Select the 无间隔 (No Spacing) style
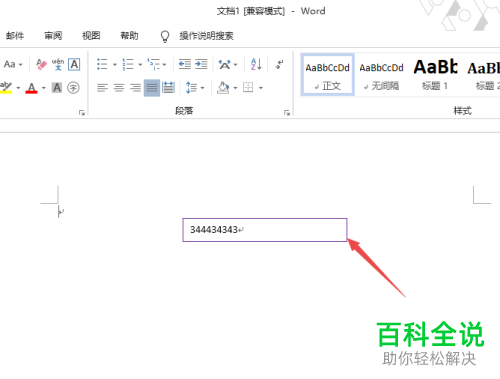Viewport: 500px width, 379px height. coord(381,75)
